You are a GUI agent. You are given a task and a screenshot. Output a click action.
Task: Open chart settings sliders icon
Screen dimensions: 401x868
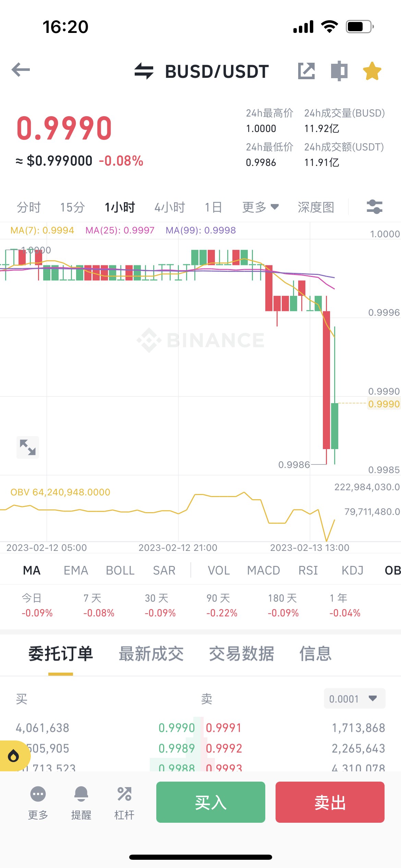pos(374,207)
